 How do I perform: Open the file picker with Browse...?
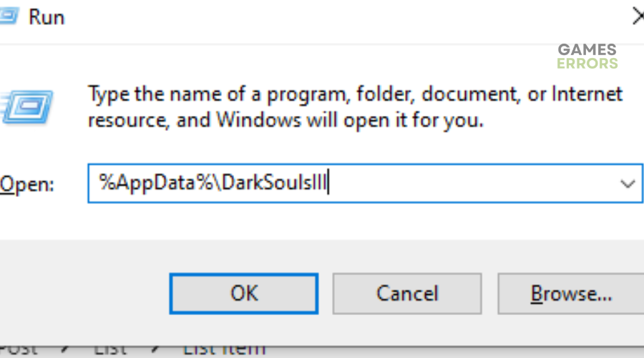571,294
